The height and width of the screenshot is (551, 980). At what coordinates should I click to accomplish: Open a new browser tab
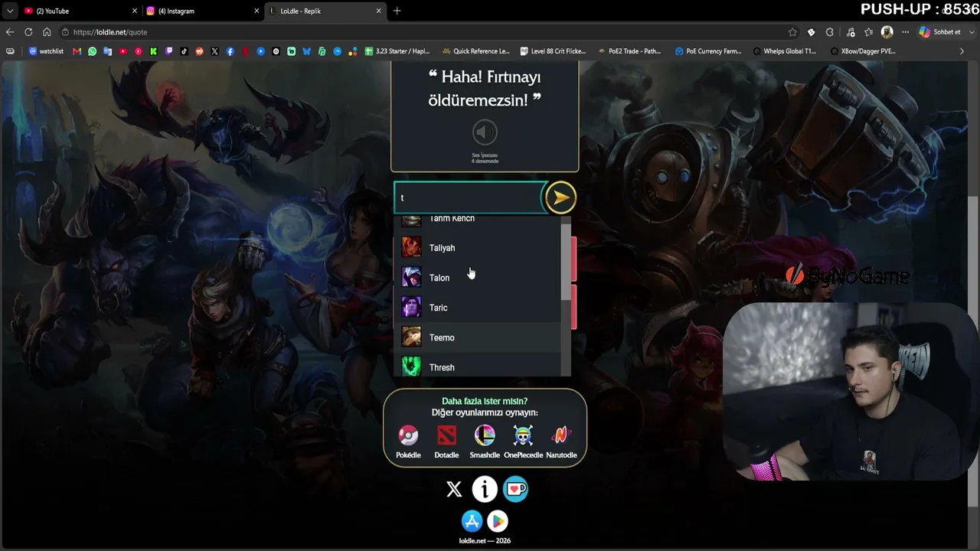pyautogui.click(x=397, y=11)
